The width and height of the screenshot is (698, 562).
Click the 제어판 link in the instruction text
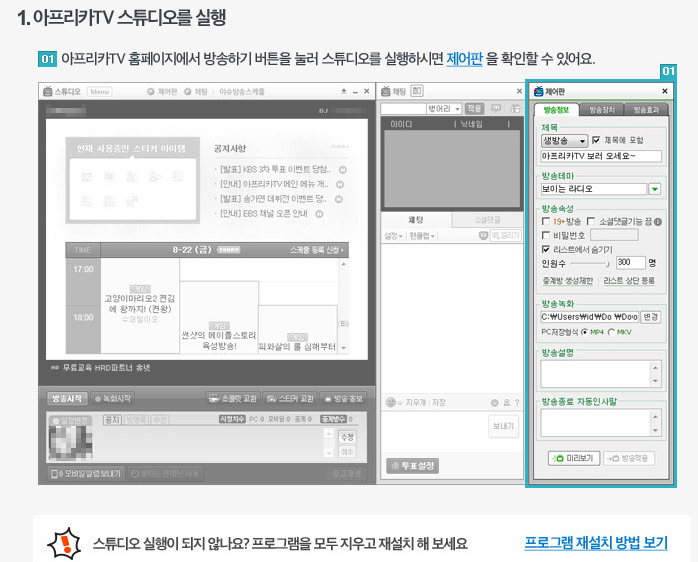(x=464, y=58)
